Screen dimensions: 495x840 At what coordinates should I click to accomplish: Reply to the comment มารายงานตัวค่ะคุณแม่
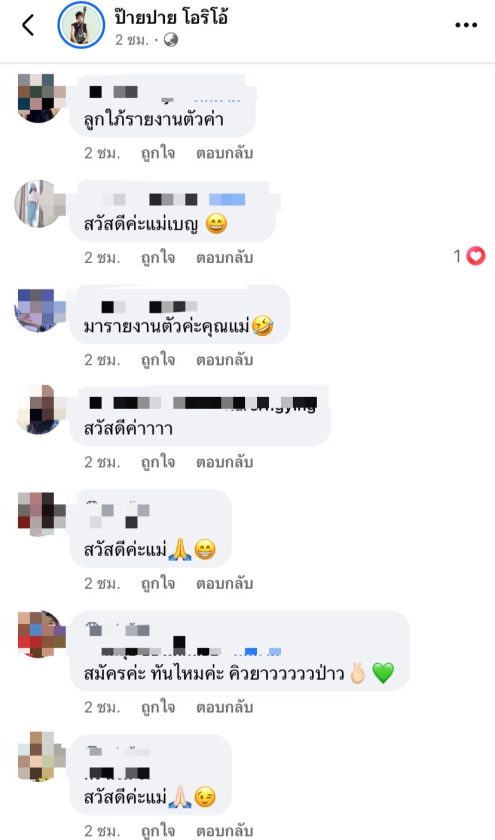click(224, 359)
